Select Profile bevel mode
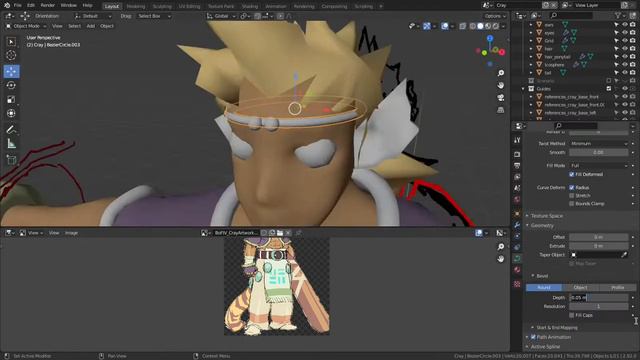The height and width of the screenshot is (360, 640). tap(617, 287)
